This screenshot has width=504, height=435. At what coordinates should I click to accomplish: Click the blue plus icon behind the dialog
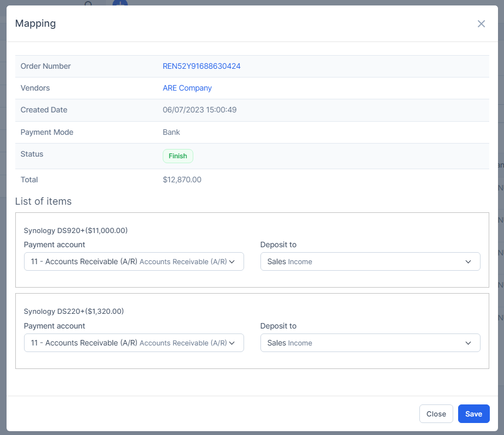pos(120,3)
